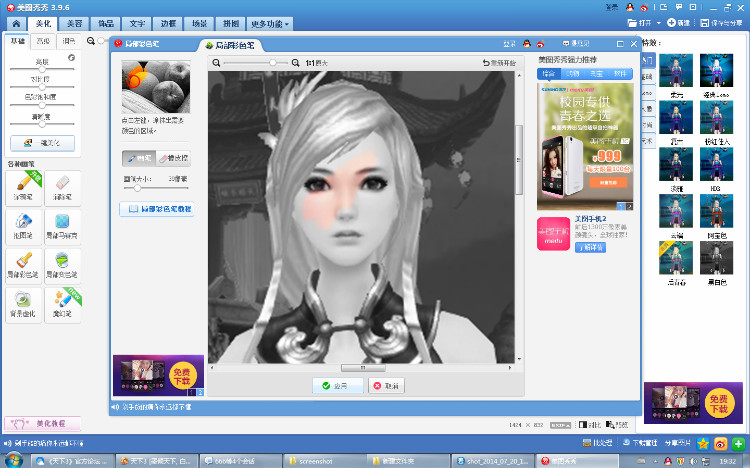Open the 拼图 tab

coord(231,23)
